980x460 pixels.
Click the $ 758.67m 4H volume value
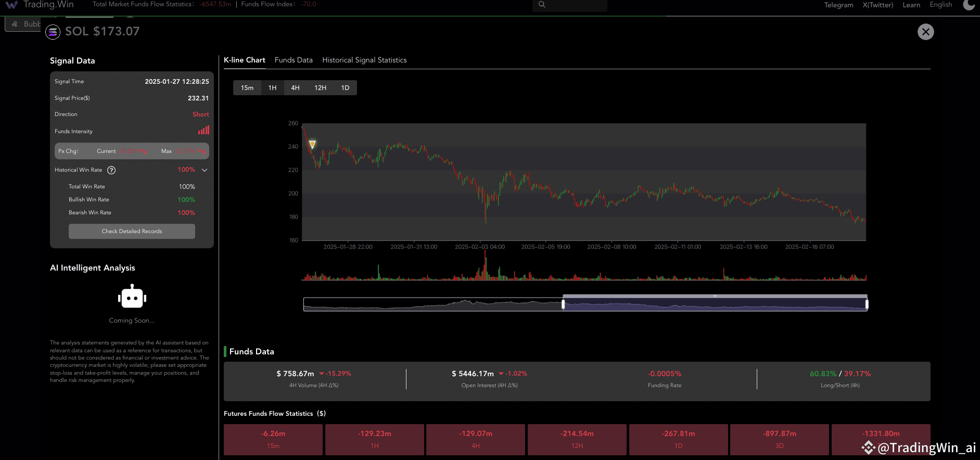click(295, 374)
